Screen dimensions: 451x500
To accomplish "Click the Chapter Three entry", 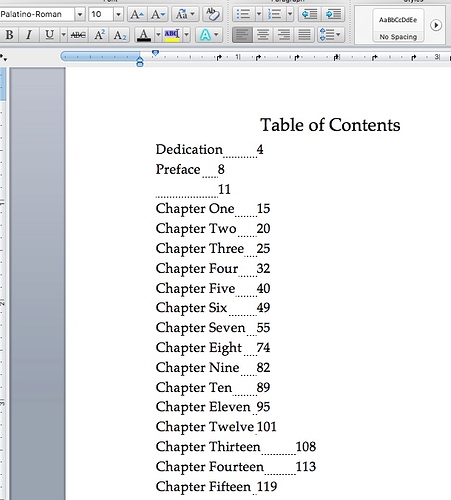I will (213, 249).
